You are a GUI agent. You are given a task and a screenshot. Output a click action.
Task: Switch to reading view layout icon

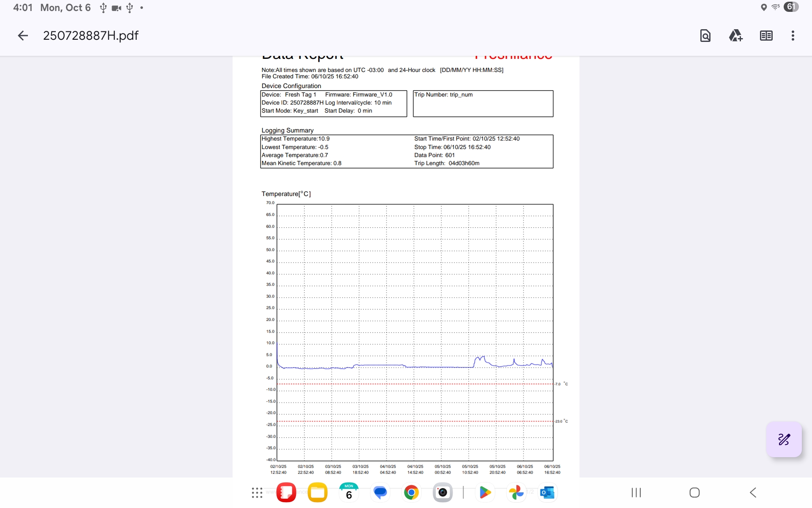pos(766,36)
